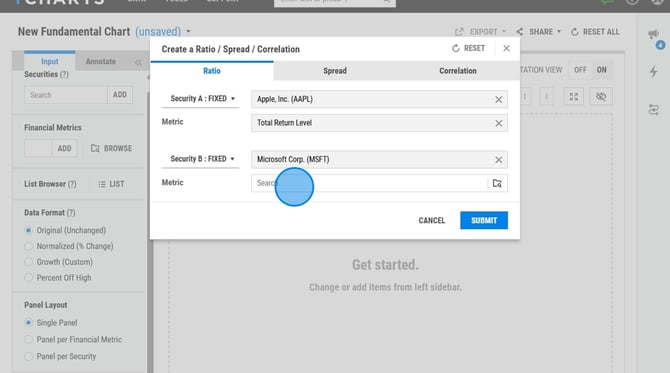Select the Input sidebar tab
Image resolution: width=670 pixels, height=373 pixels.
50,61
